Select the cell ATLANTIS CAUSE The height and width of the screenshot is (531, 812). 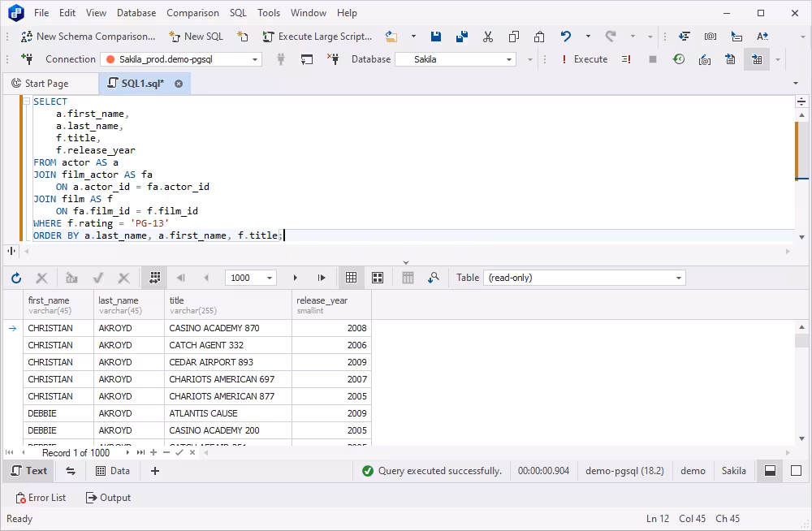tap(228, 413)
